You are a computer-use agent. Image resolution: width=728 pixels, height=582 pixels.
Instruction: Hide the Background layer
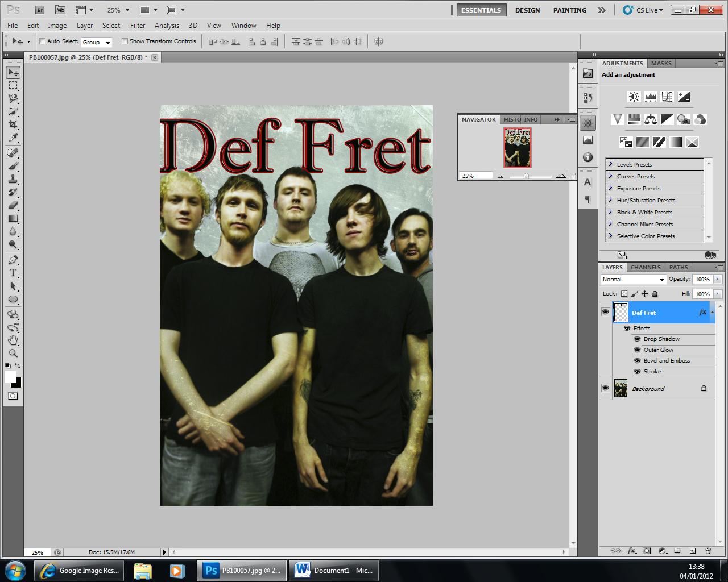click(605, 388)
